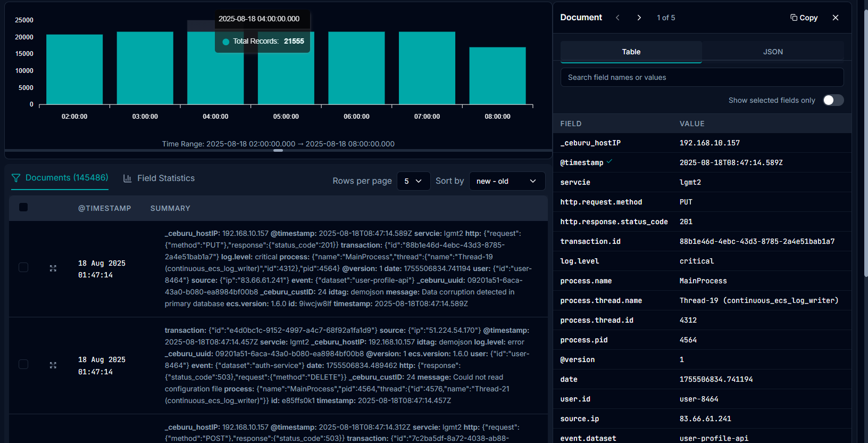Click the 83.66.61.241 value

click(x=705, y=419)
